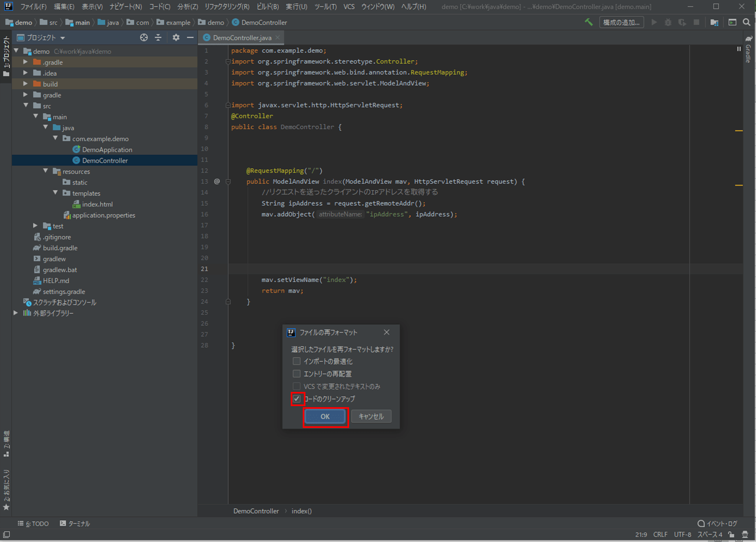
Task: Enable the インポートの最適化 checkbox
Action: tap(297, 361)
